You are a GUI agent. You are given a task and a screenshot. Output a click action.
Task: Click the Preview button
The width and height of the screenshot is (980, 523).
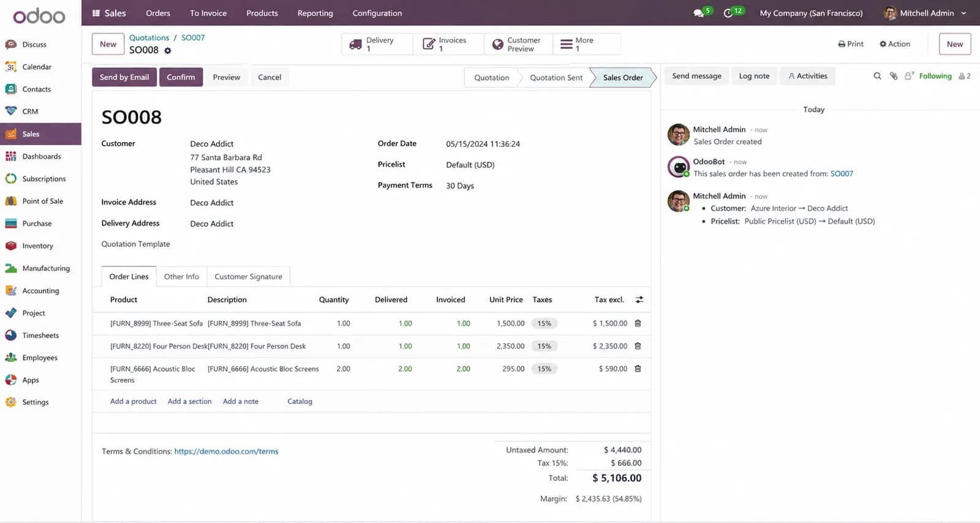[227, 77]
